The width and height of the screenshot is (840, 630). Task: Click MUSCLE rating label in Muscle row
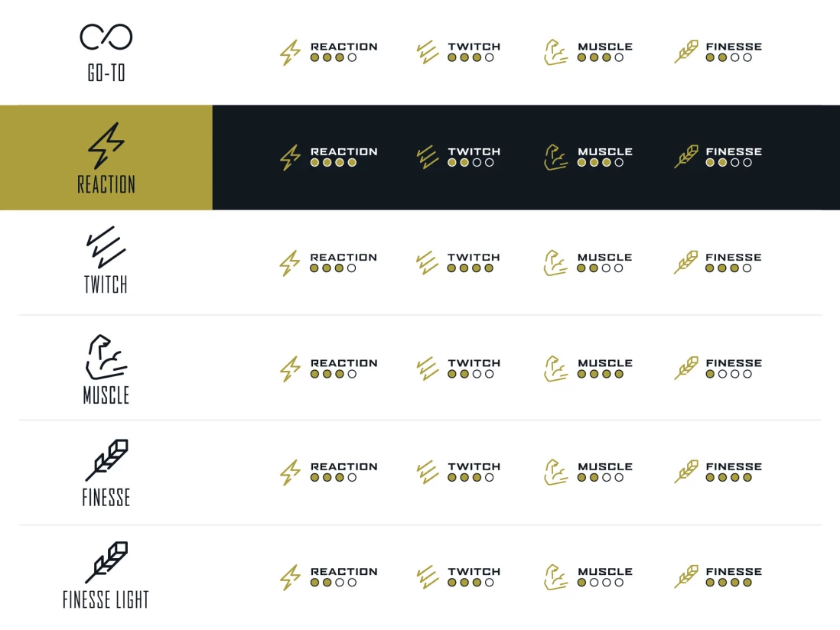(605, 363)
